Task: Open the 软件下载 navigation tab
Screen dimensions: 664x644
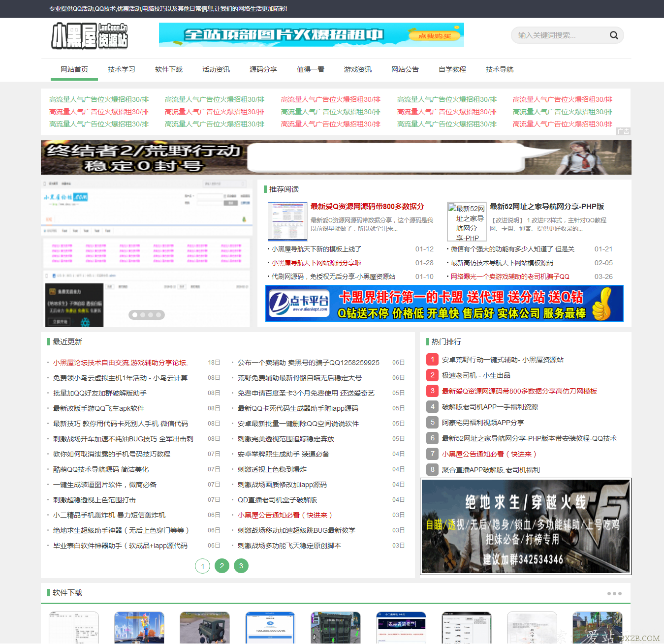Action: pos(169,69)
